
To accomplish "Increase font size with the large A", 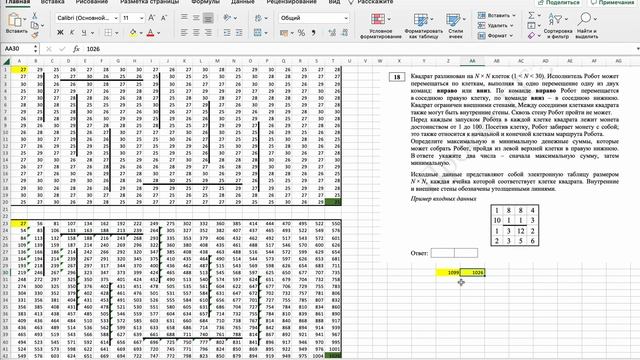I will point(151,18).
